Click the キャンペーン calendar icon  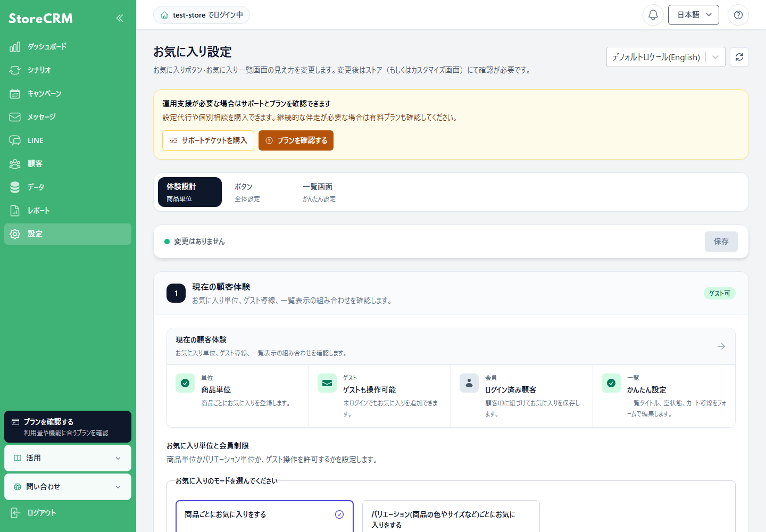15,94
